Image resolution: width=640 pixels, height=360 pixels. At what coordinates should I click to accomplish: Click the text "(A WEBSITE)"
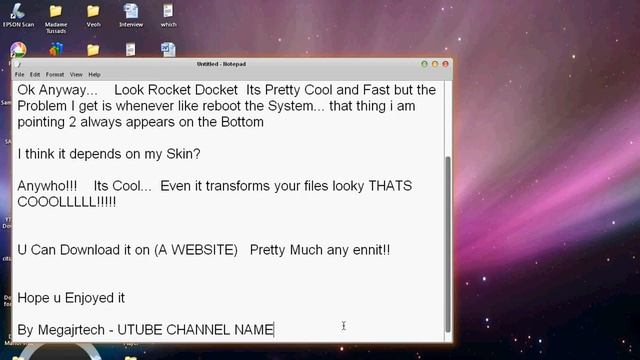coord(196,250)
